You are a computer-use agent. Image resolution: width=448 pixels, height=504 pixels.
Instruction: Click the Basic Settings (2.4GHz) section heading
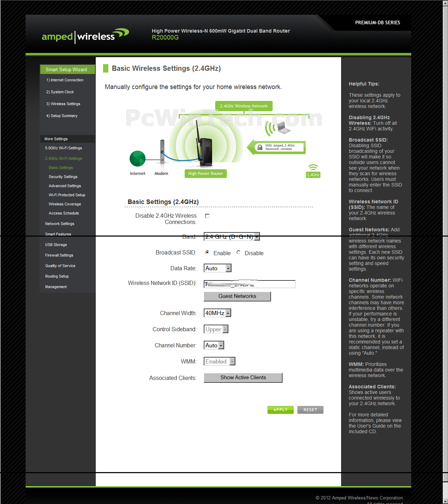(163, 202)
